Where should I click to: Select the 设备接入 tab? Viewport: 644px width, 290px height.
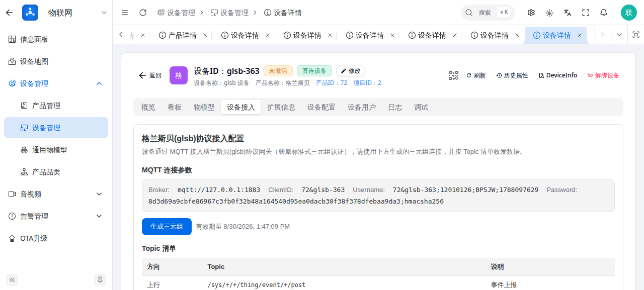(241, 107)
